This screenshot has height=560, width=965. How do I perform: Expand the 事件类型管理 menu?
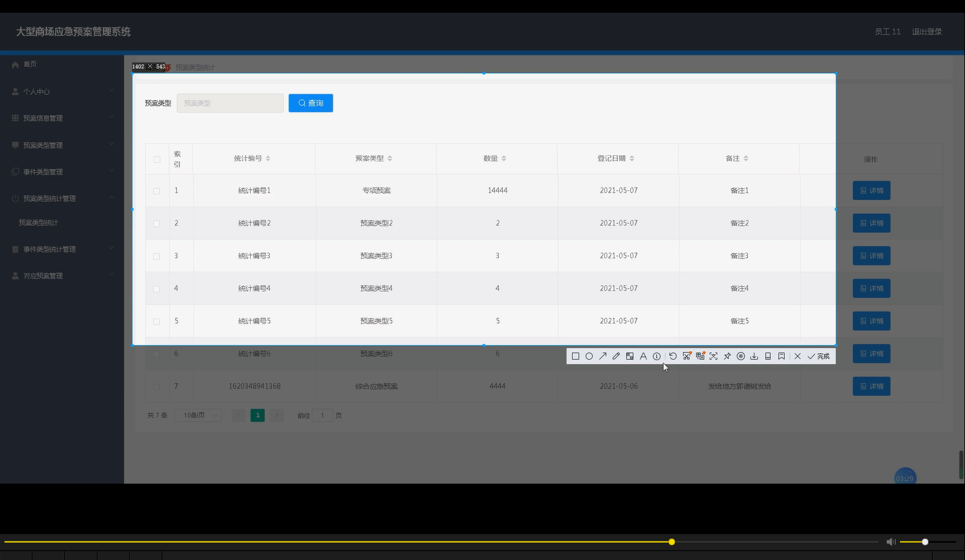[62, 172]
